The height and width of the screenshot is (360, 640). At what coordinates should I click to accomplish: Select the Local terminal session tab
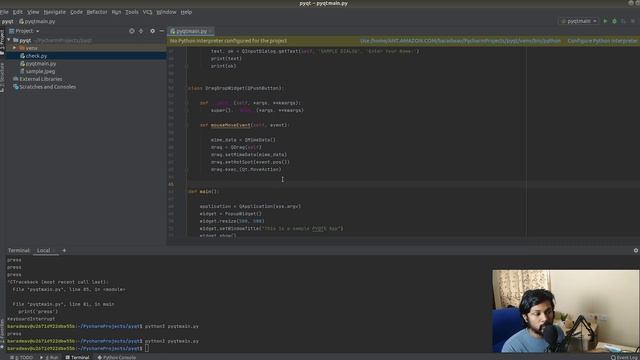[x=44, y=251]
